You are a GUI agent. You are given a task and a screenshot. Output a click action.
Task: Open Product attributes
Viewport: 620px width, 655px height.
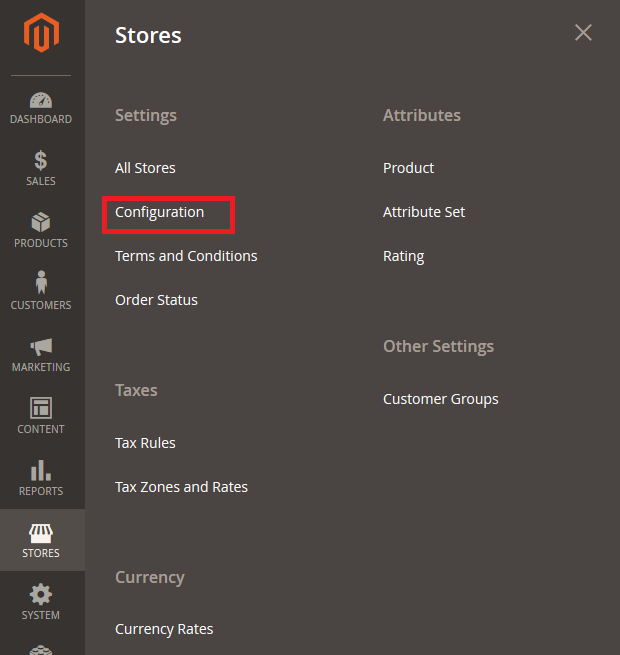pyautogui.click(x=409, y=168)
